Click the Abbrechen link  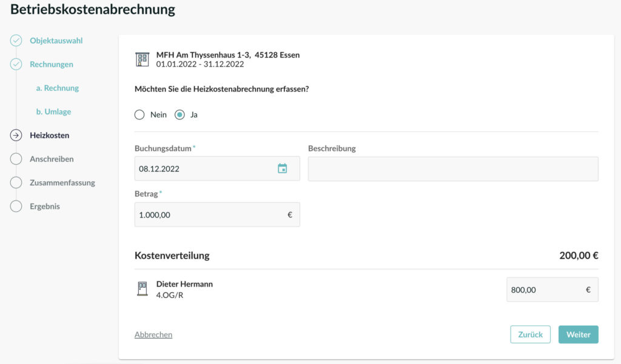153,334
